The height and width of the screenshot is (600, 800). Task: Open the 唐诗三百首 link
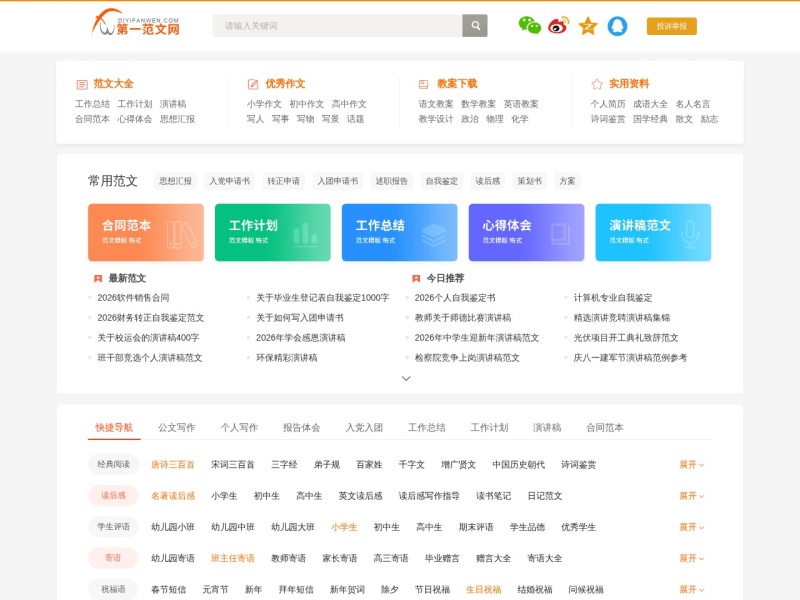(173, 465)
